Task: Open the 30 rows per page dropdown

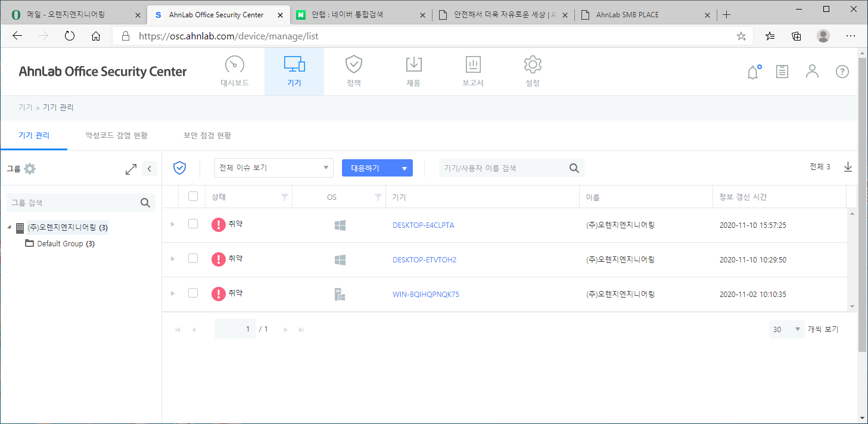Action: 786,329
